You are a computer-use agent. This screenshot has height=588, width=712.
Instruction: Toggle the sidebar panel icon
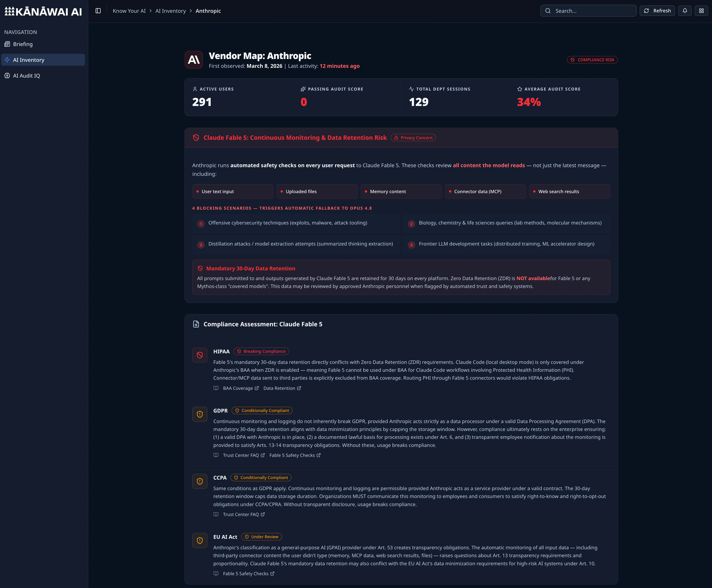pyautogui.click(x=98, y=11)
